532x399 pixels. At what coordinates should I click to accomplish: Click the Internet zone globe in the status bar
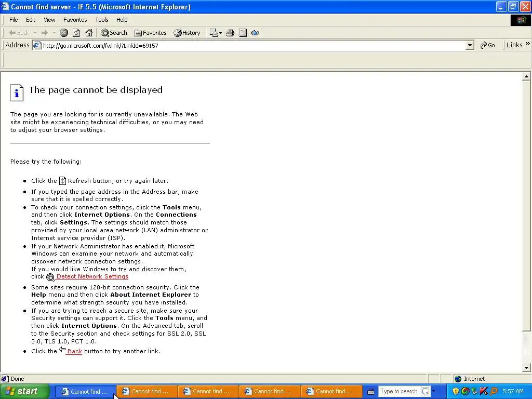click(x=458, y=379)
